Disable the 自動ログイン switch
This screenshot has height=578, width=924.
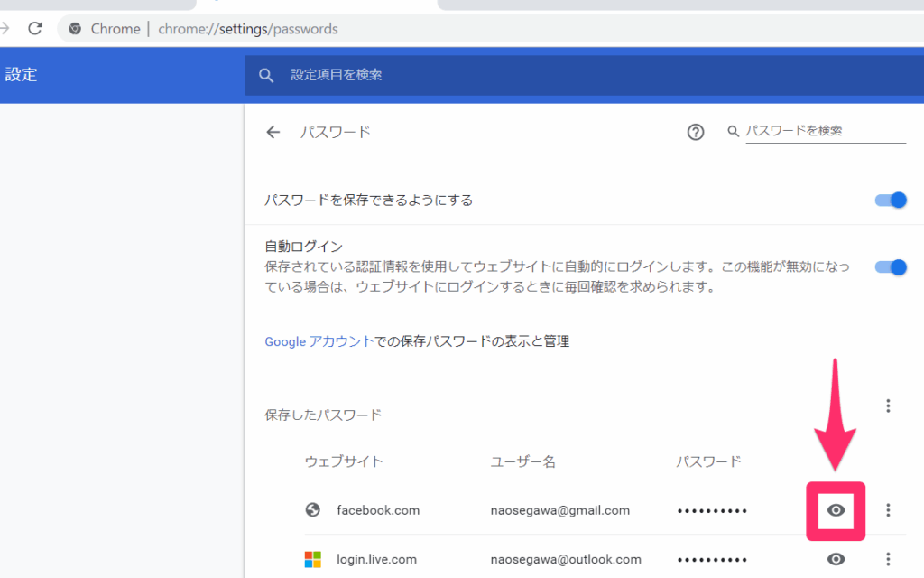[x=891, y=267]
